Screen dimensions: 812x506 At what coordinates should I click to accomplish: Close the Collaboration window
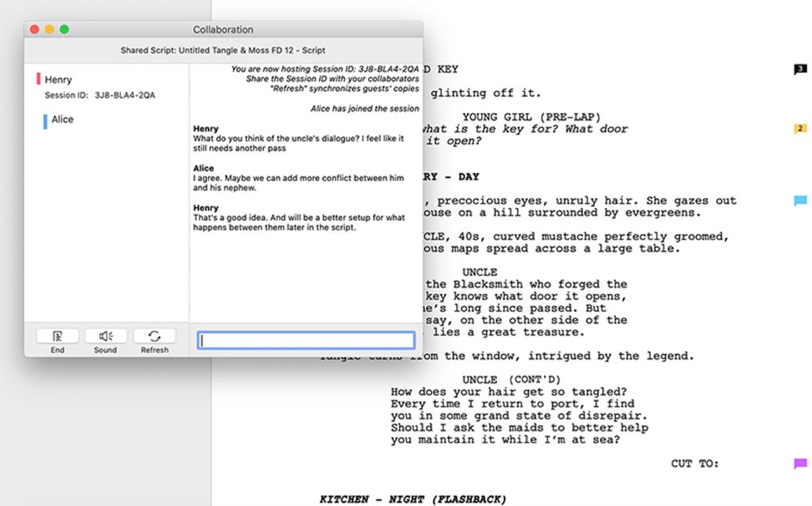click(x=35, y=30)
